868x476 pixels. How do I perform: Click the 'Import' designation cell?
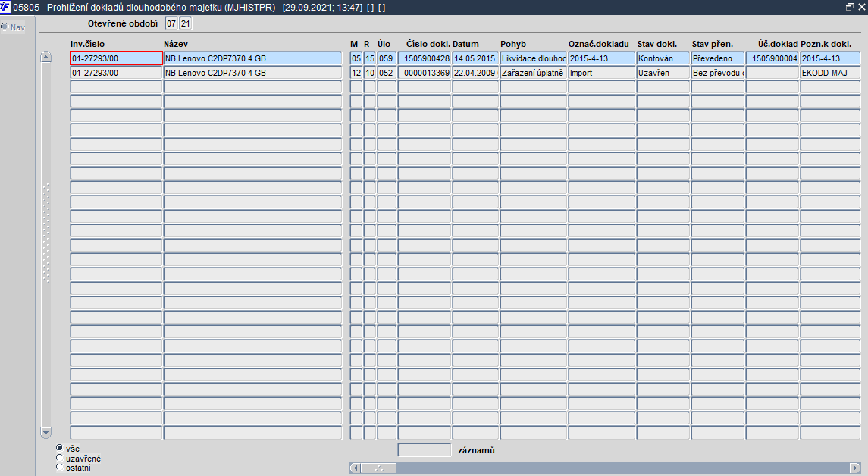(602, 73)
